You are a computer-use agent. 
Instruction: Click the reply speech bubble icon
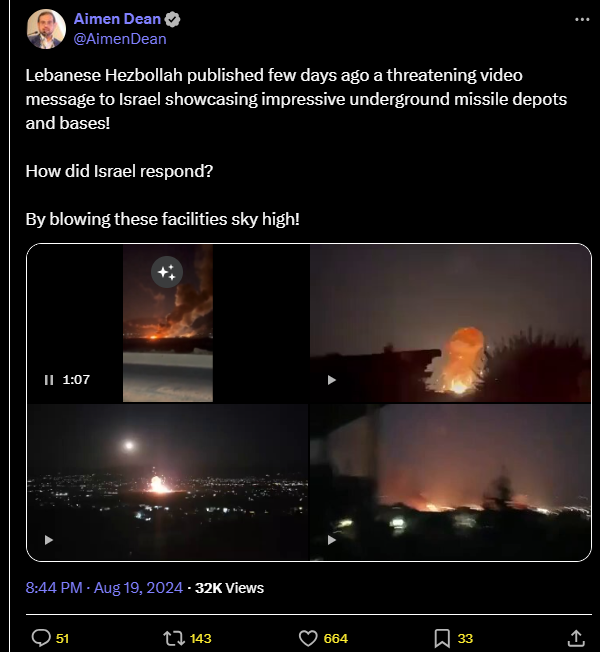(x=41, y=638)
